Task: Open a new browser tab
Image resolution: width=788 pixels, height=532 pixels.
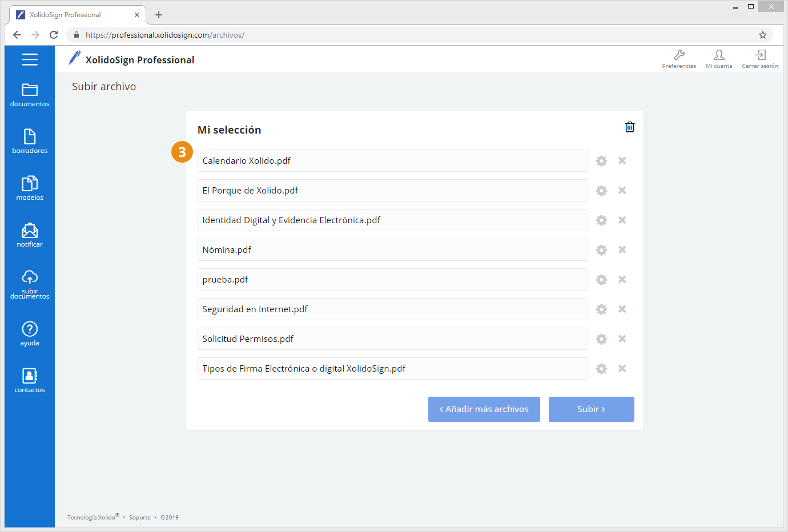Action: (x=159, y=15)
